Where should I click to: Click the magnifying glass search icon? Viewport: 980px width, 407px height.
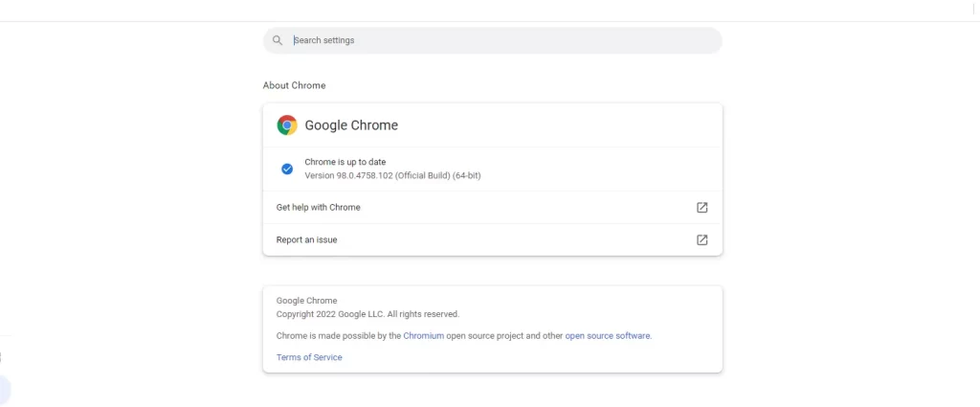click(278, 40)
